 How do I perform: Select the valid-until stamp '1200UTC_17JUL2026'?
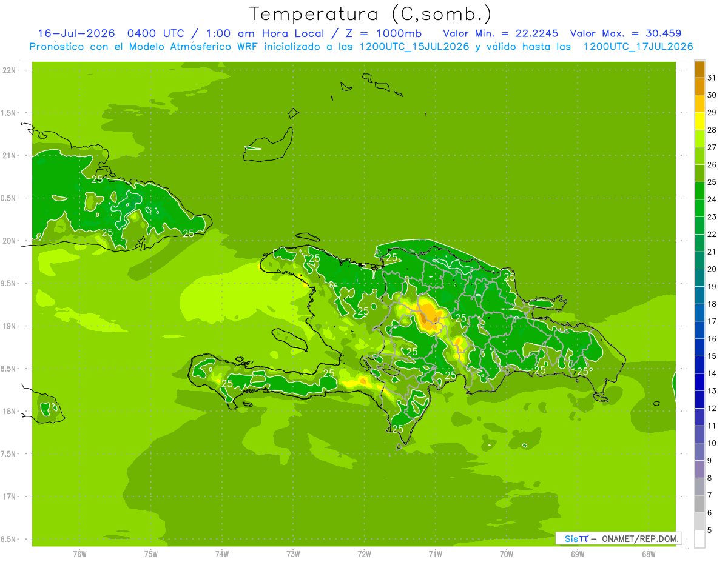click(638, 47)
